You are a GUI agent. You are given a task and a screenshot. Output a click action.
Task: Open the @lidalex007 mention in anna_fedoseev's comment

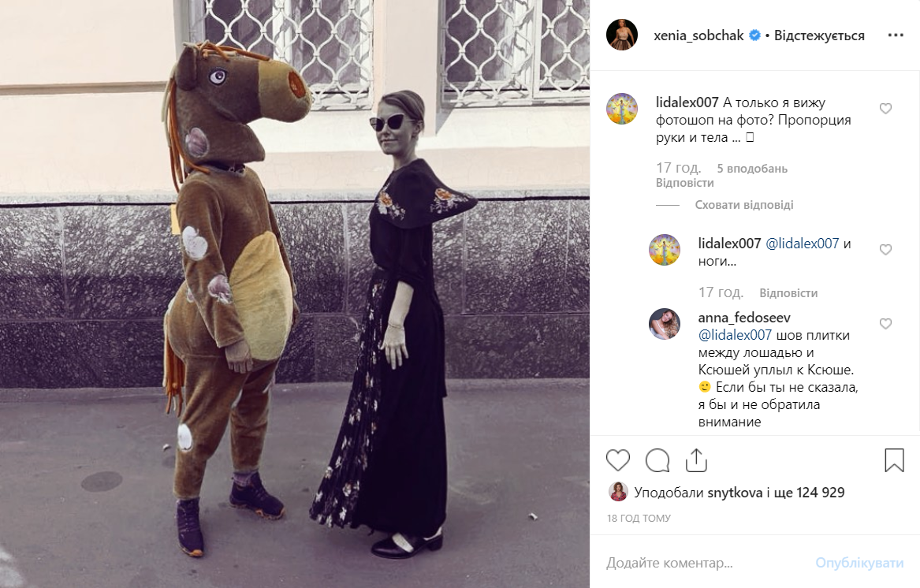click(x=735, y=335)
